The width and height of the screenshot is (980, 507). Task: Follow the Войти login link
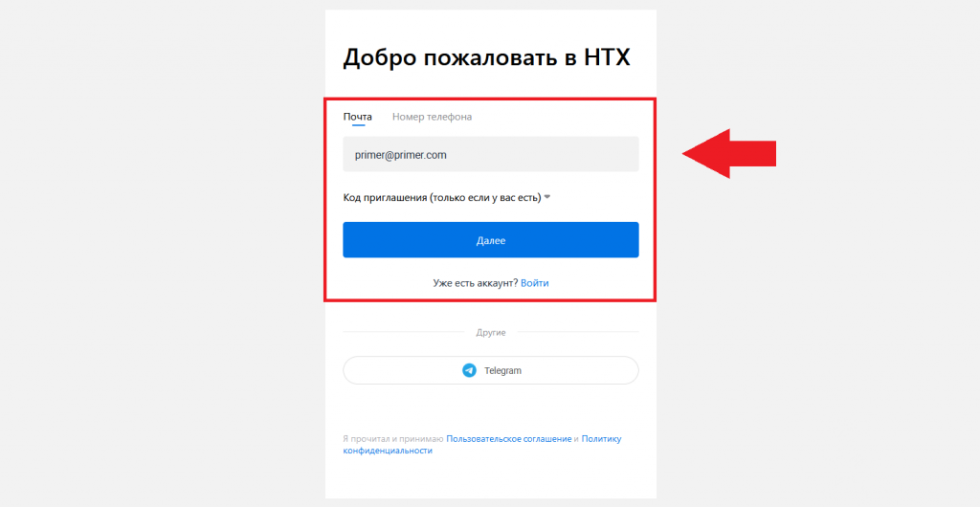[534, 283]
